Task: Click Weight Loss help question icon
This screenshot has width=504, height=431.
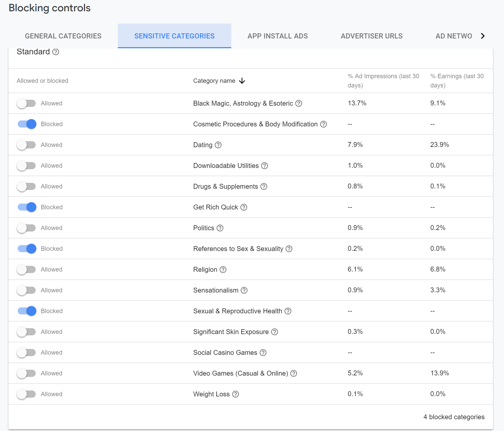Action: pyautogui.click(x=235, y=394)
